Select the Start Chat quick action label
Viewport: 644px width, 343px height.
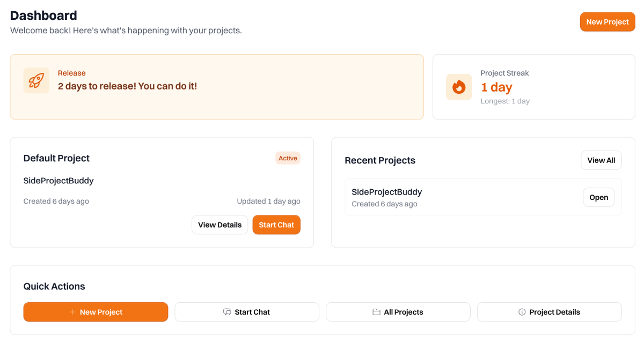click(252, 312)
